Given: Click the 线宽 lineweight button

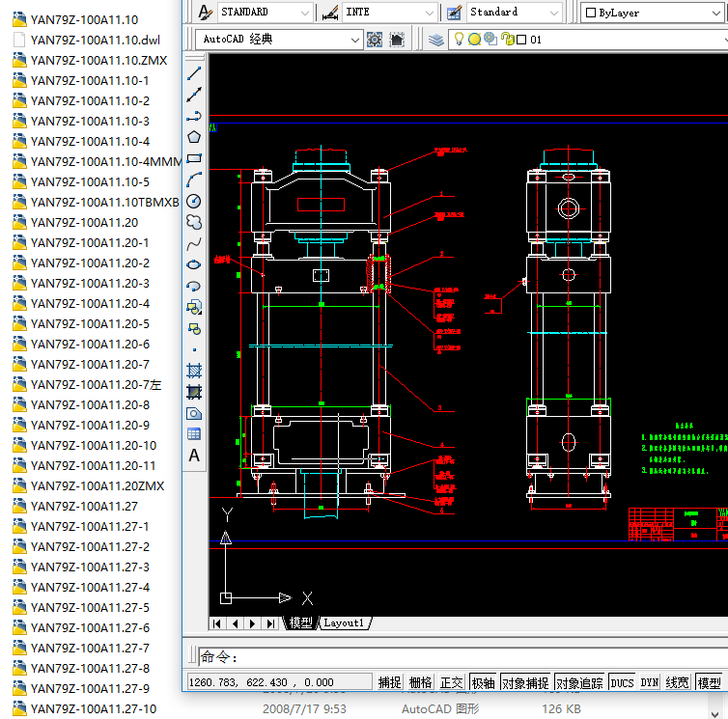Looking at the screenshot, I should click(x=678, y=682).
